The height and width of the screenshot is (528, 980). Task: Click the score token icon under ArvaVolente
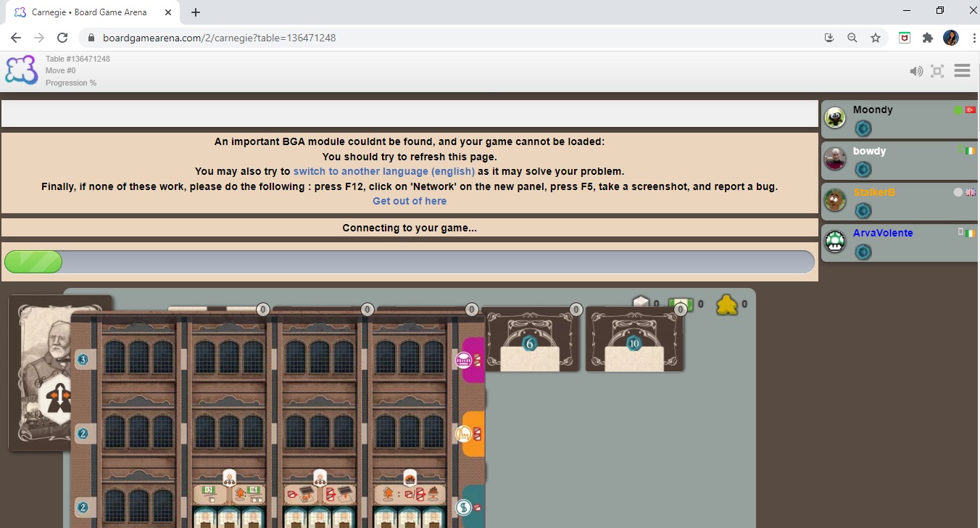[863, 252]
